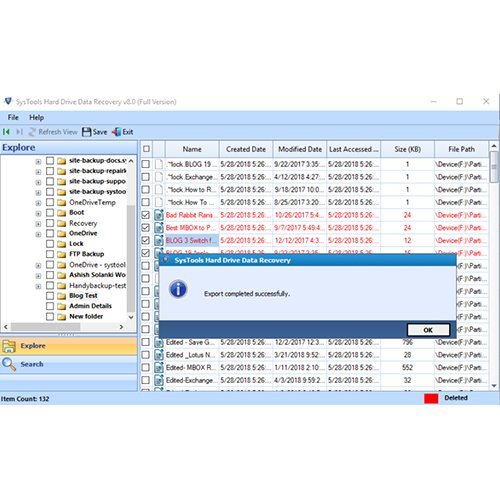
Task: Click the File Path column header
Action: click(x=461, y=149)
